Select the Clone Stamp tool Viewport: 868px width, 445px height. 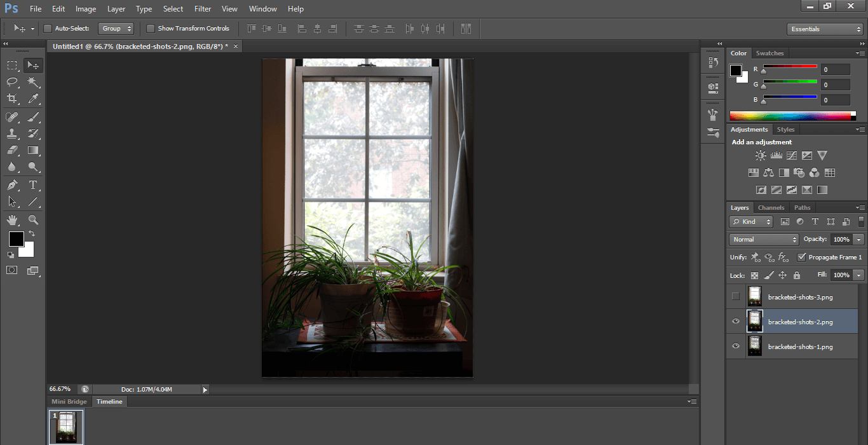12,133
